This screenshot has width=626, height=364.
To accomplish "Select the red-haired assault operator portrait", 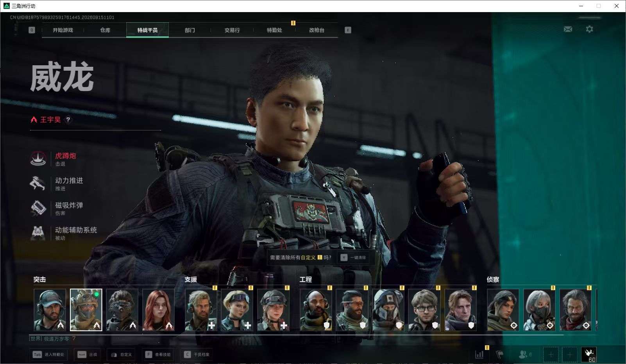I will 158,310.
